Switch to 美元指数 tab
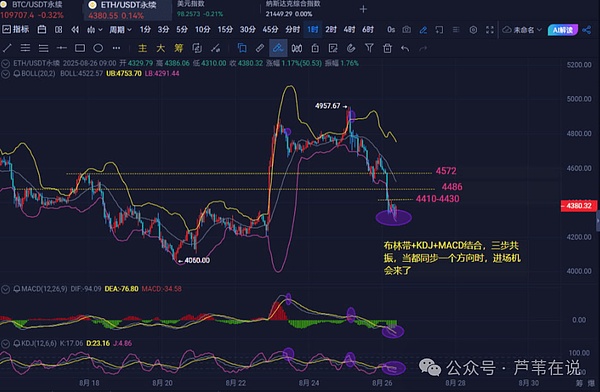The image size is (600, 392). (200, 9)
